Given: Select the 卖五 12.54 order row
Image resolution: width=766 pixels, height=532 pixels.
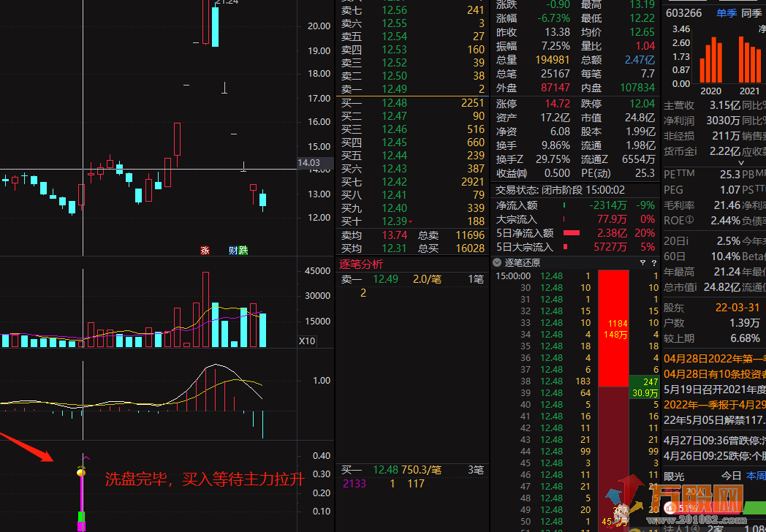Looking at the screenshot, I should [x=413, y=37].
